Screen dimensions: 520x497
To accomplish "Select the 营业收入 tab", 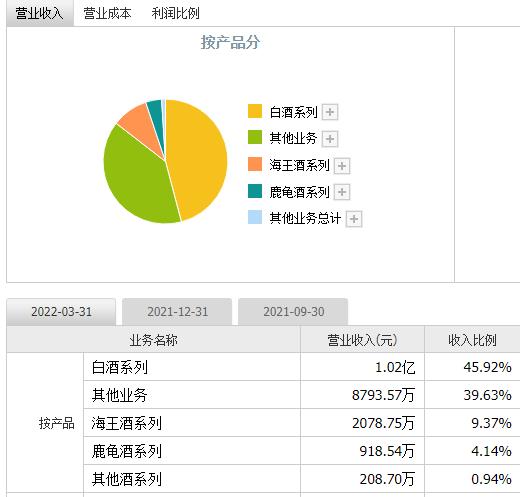I will coord(40,13).
